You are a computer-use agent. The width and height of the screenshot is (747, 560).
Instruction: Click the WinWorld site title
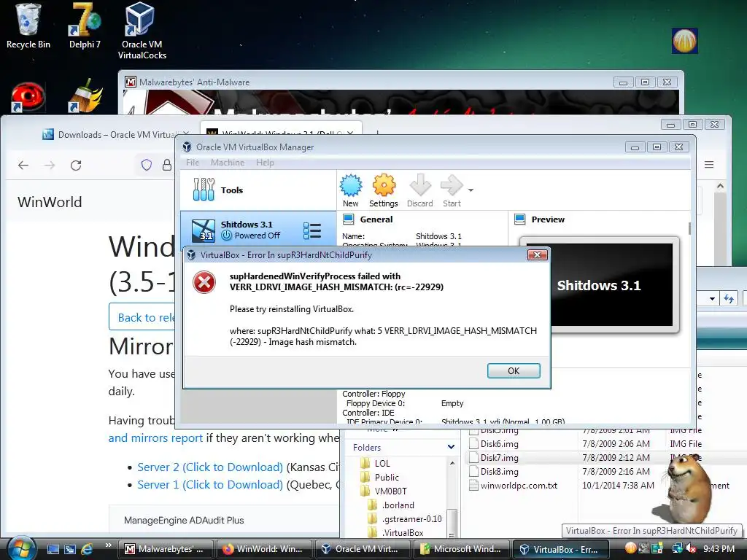pyautogui.click(x=50, y=202)
